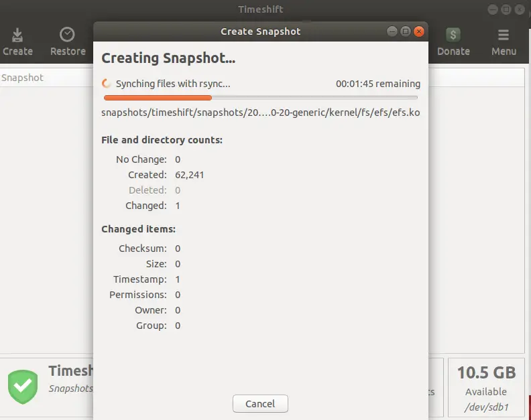This screenshot has width=531, height=420.
Task: Maximize the Timeshift main window
Action: pyautogui.click(x=506, y=9)
